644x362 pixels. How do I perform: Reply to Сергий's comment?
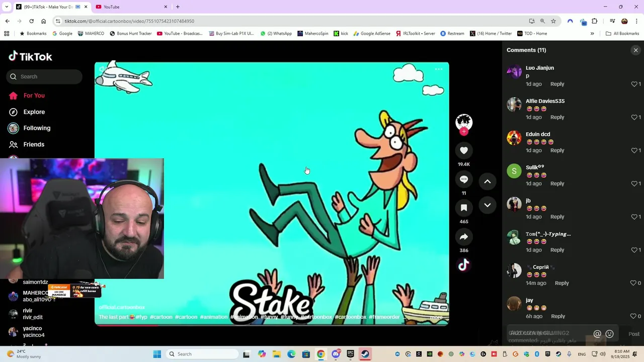click(x=561, y=283)
